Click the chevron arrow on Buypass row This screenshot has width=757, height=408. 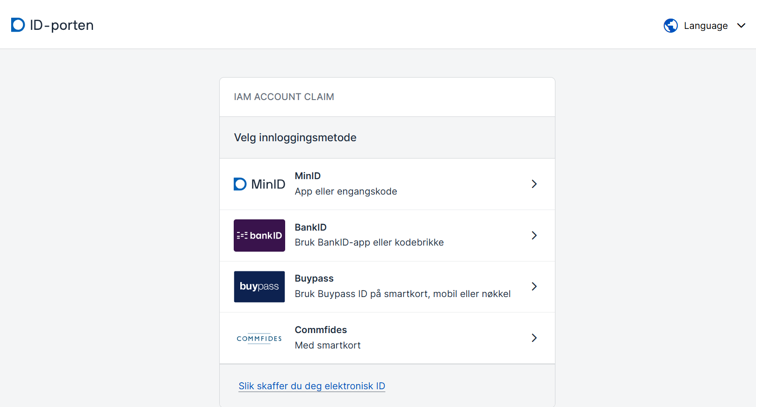(534, 287)
